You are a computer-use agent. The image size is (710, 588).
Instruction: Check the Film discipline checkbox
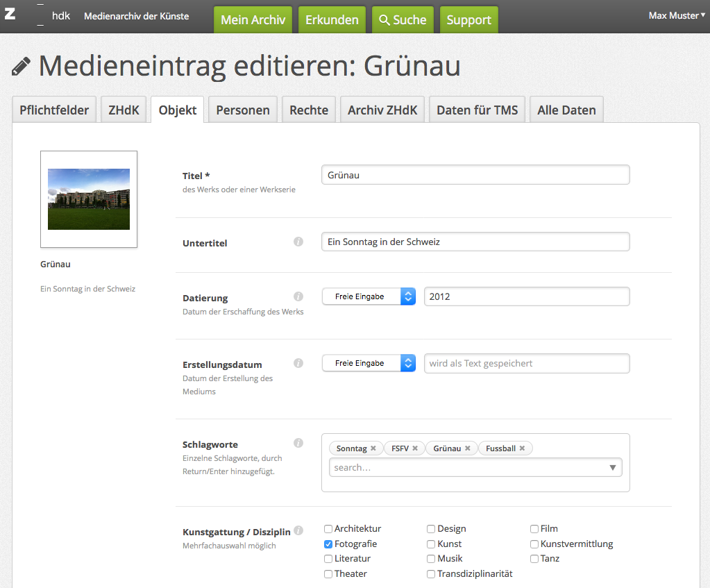(534, 529)
